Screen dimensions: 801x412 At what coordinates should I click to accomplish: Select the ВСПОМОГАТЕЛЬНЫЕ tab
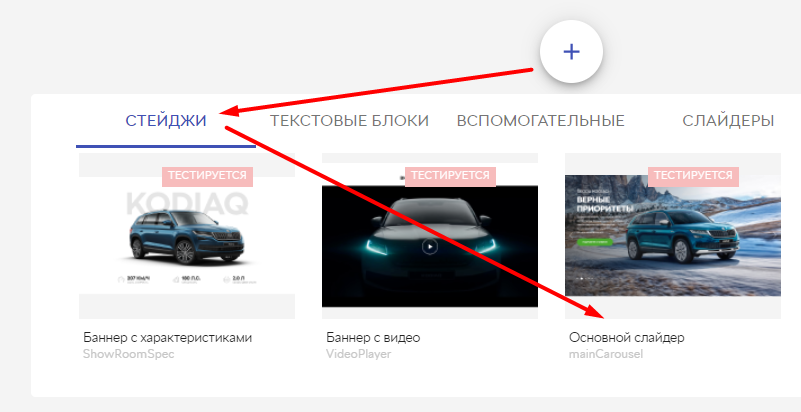click(540, 121)
